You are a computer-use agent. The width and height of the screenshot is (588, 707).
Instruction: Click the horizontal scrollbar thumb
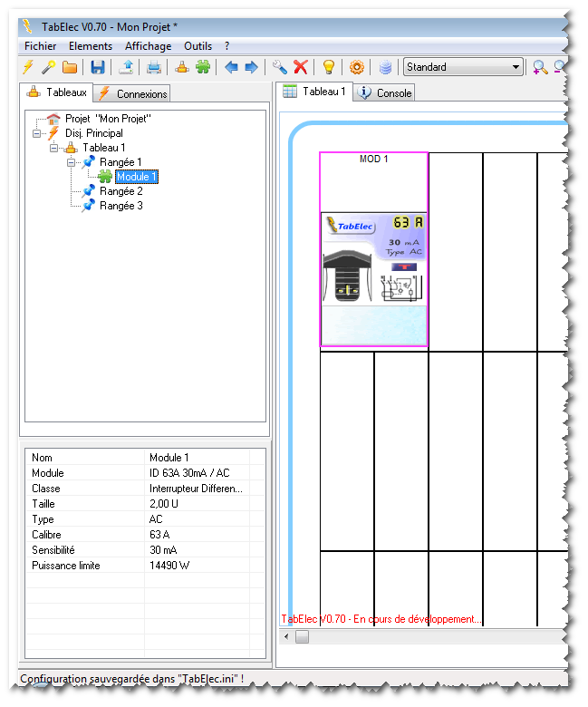tap(302, 636)
